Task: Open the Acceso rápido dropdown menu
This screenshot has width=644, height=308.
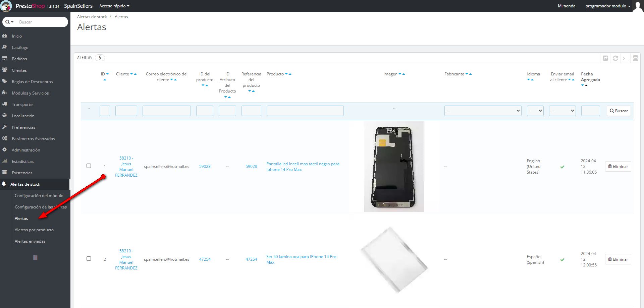Action: click(x=114, y=6)
